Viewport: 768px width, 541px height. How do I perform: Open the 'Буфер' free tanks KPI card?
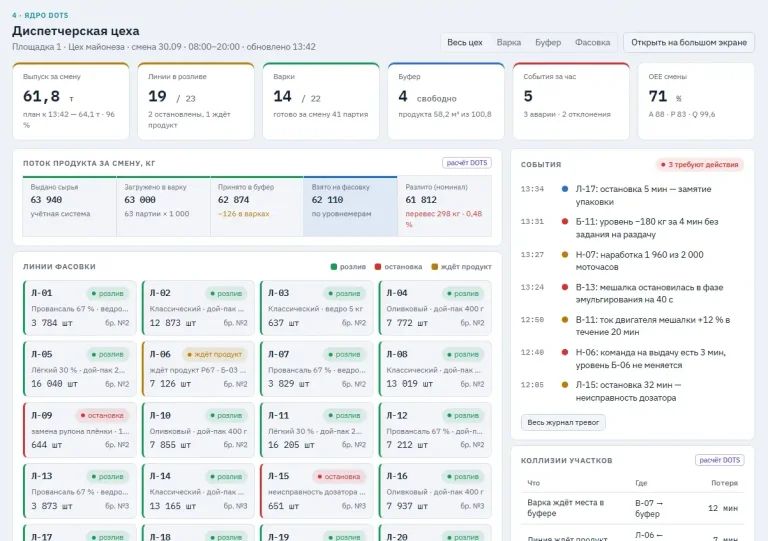(446, 101)
